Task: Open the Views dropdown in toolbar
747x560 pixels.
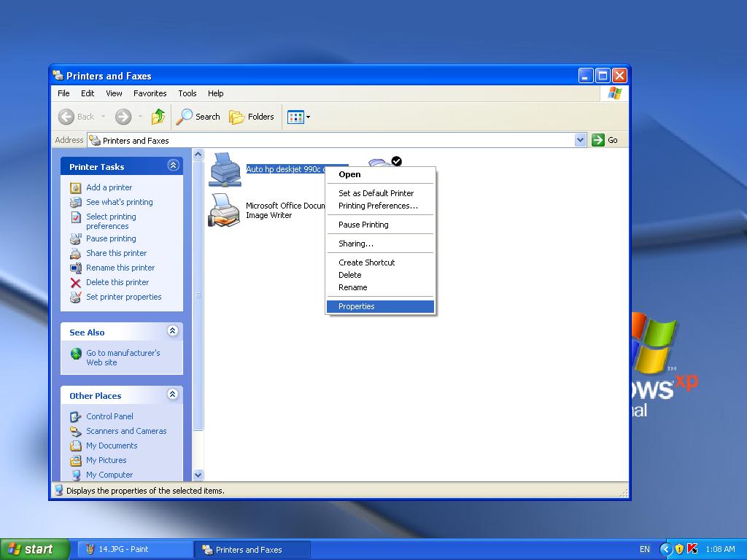Action: point(298,117)
